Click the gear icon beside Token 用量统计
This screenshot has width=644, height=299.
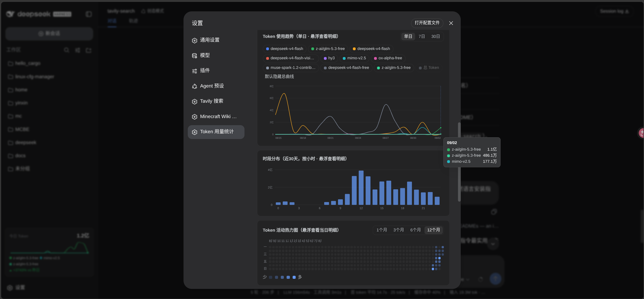click(x=194, y=132)
